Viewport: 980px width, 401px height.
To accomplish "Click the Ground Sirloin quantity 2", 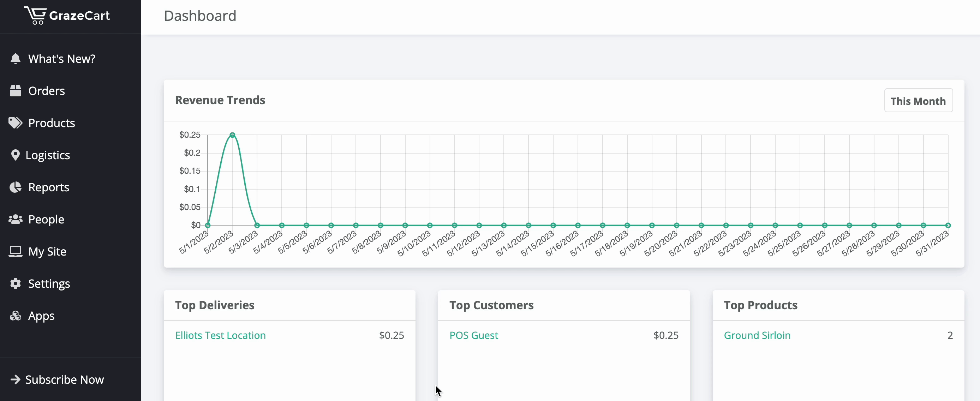I will [x=950, y=335].
